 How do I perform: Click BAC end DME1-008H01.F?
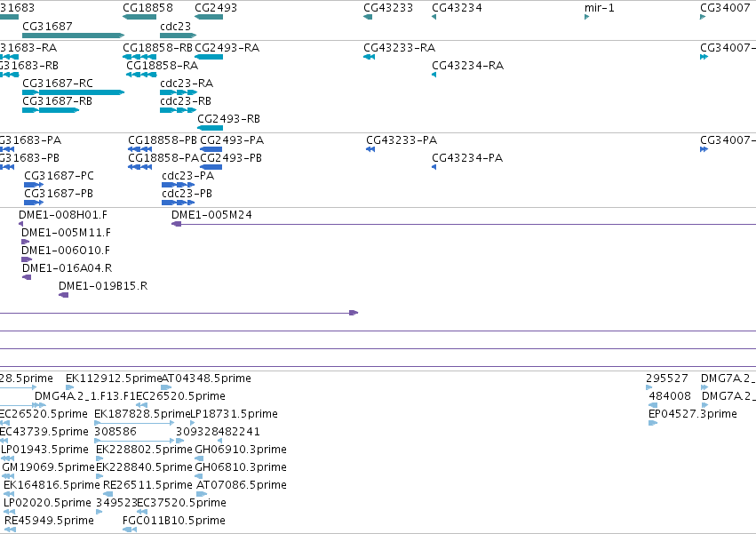coord(63,215)
